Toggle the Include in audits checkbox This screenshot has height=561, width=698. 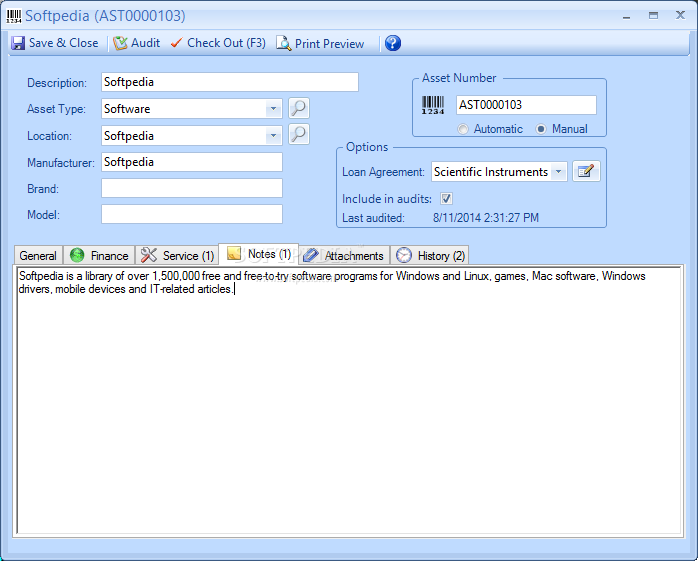point(446,199)
